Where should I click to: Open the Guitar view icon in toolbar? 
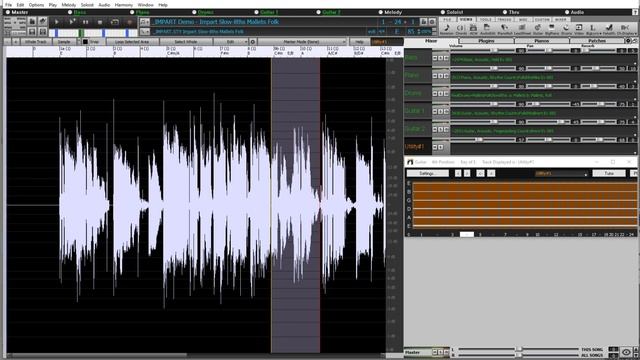[x=538, y=29]
